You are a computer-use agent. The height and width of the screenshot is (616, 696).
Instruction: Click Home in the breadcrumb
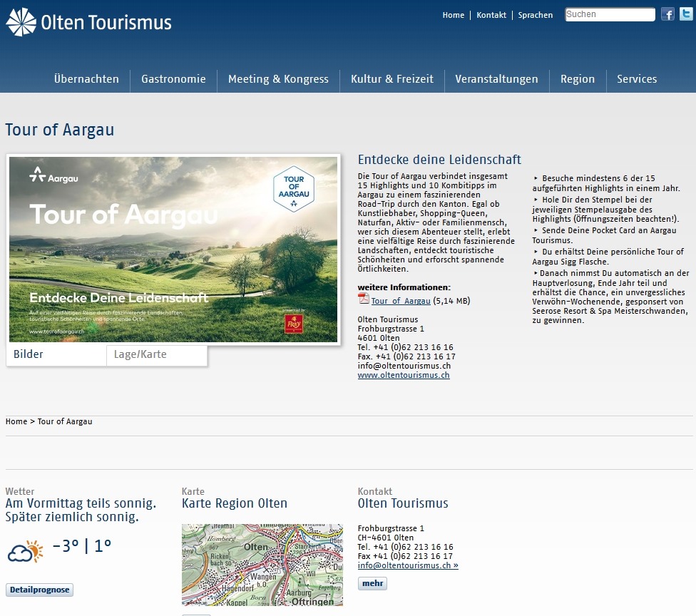tap(16, 421)
